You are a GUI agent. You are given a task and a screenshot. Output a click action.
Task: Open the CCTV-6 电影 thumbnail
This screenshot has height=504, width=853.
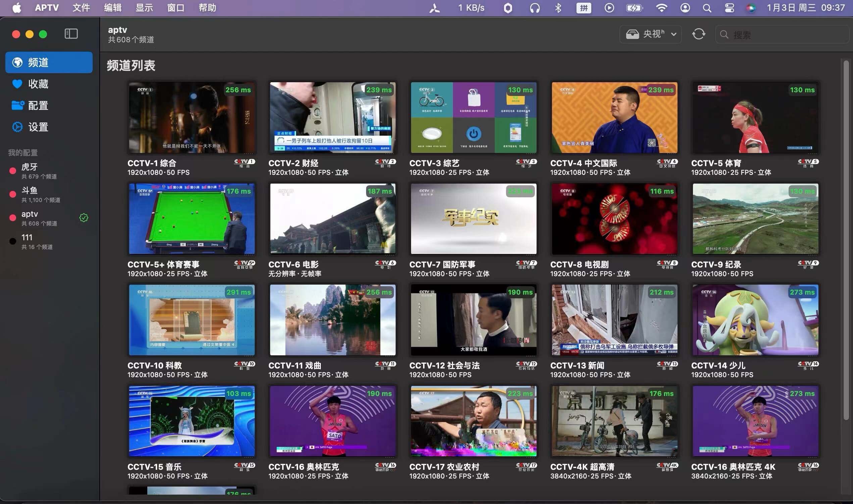coord(333,219)
